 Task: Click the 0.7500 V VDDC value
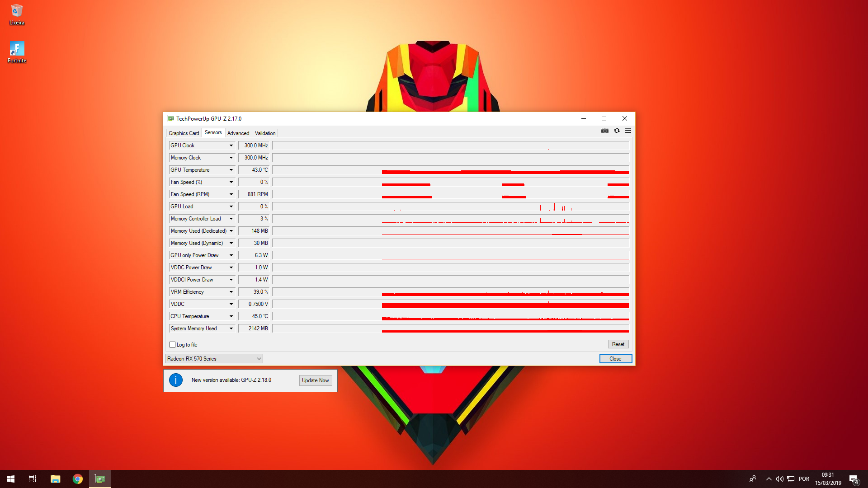pyautogui.click(x=254, y=304)
